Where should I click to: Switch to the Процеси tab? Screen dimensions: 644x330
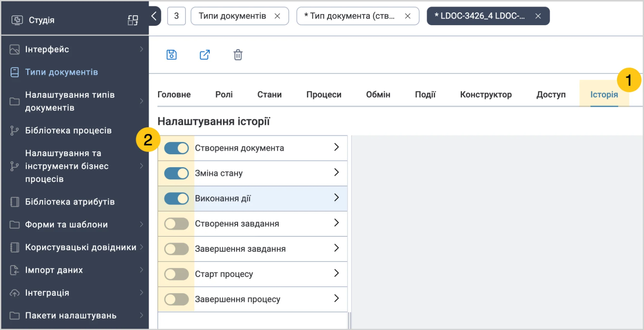tap(324, 94)
